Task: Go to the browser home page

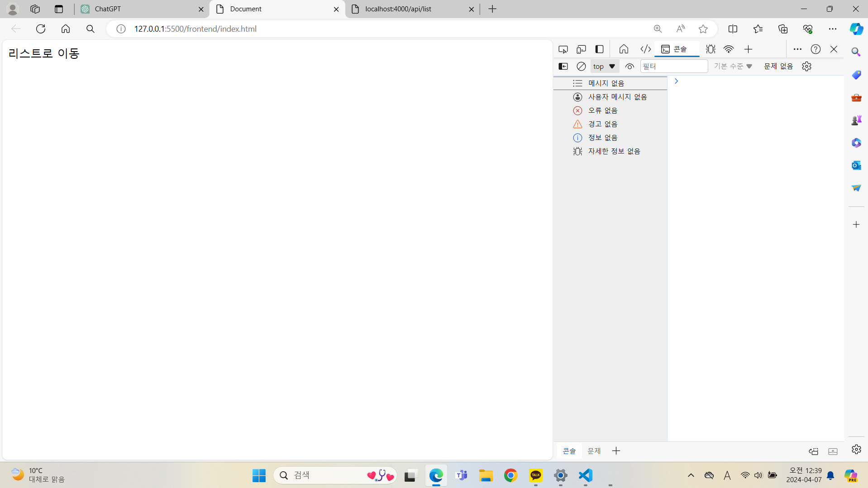Action: point(66,29)
